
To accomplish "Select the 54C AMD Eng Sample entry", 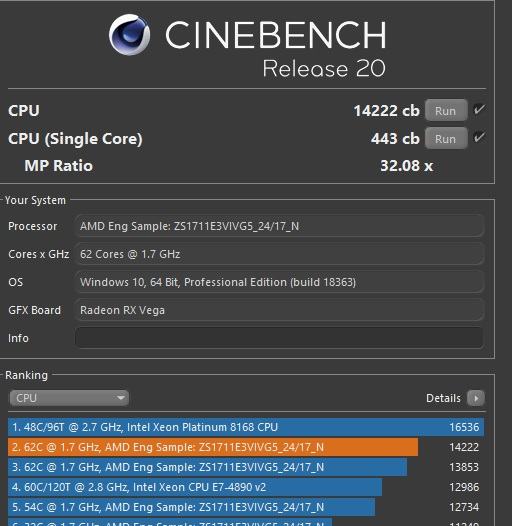I will click(x=246, y=507).
